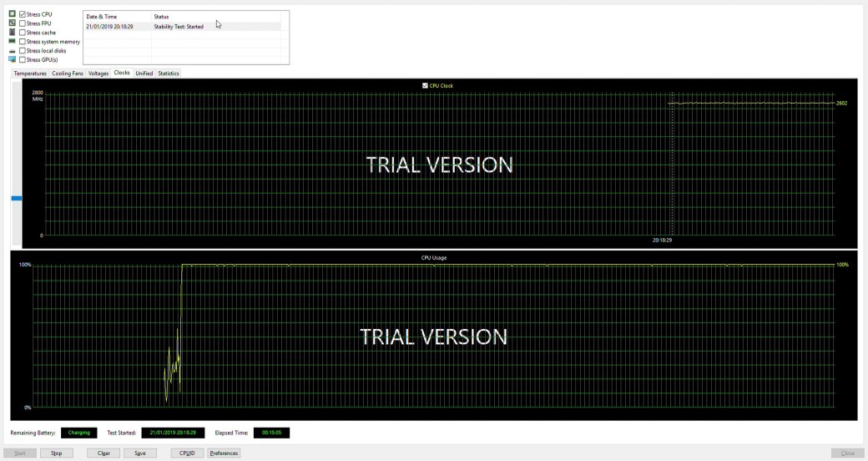This screenshot has width=868, height=461.
Task: Enable the Stress system memory checkbox
Action: 23,42
